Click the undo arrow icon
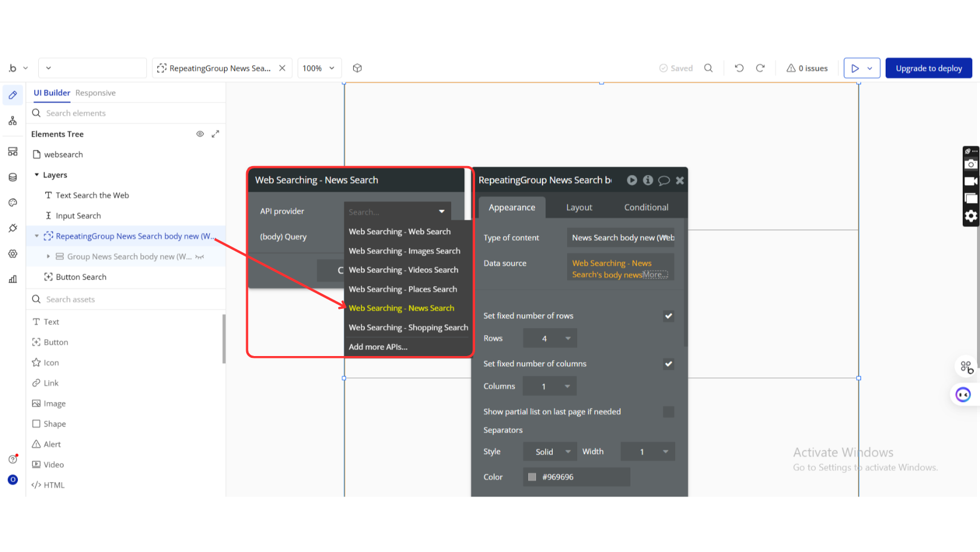This screenshot has width=980, height=552. tap(739, 68)
